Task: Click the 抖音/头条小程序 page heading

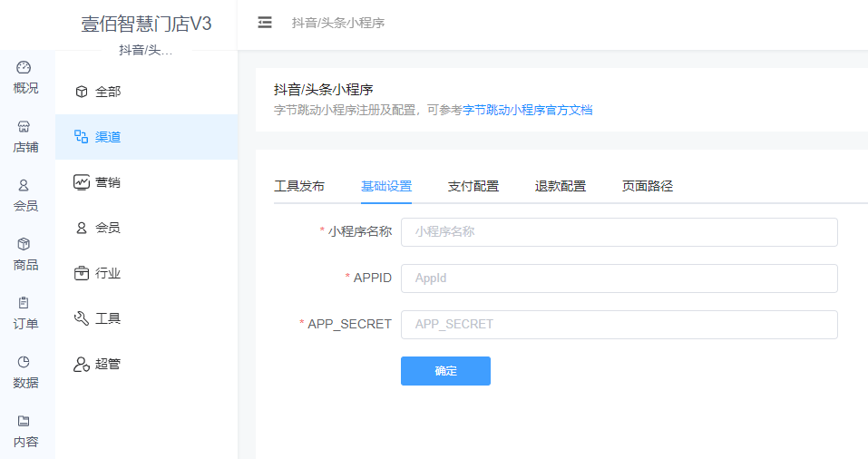Action: pyautogui.click(x=323, y=90)
